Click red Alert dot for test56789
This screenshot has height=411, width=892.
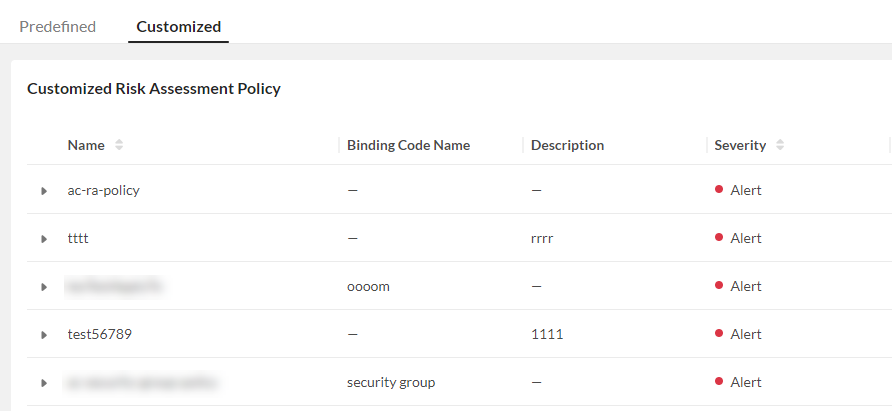click(x=719, y=334)
